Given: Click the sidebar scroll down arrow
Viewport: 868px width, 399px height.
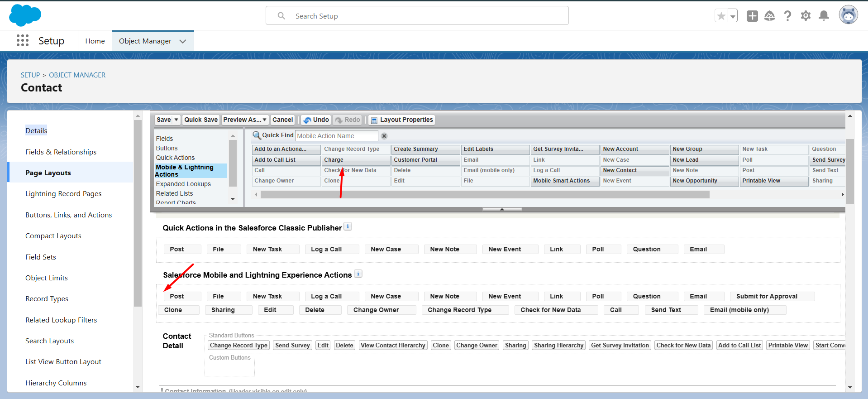Looking at the screenshot, I should (138, 387).
